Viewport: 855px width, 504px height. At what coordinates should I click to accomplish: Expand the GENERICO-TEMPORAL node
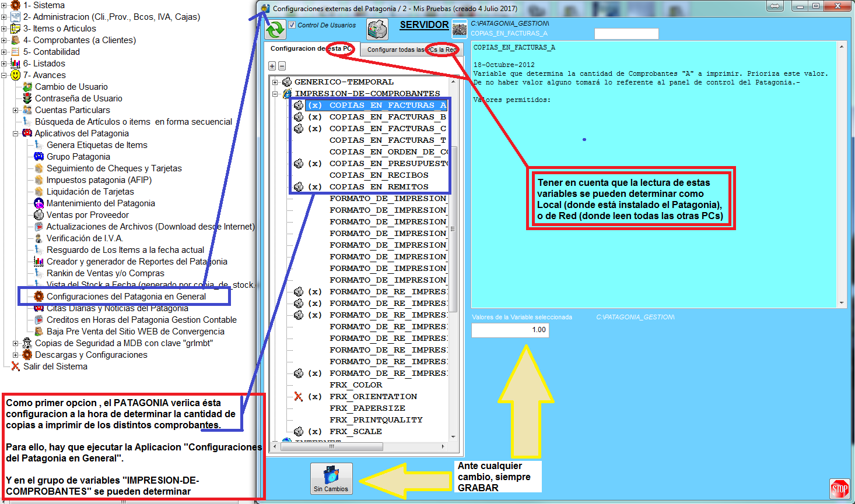[x=275, y=82]
